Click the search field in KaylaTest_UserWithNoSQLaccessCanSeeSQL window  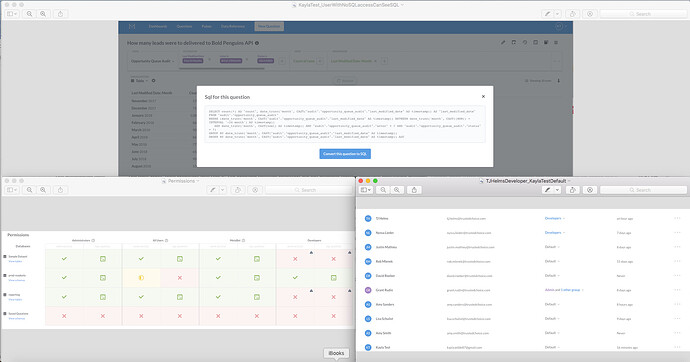tap(643, 14)
